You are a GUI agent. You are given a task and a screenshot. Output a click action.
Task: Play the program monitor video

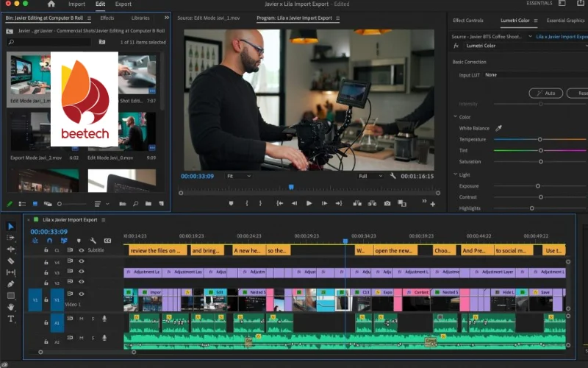(x=309, y=203)
